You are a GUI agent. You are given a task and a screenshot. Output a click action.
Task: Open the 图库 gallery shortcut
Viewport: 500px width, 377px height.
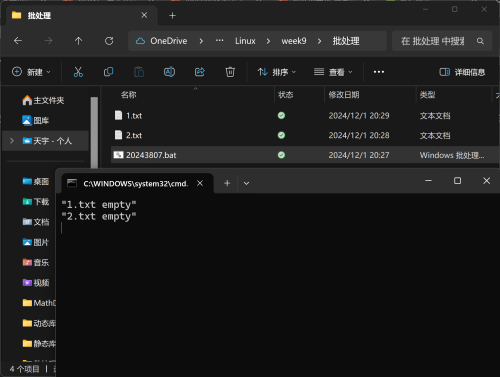click(35, 120)
